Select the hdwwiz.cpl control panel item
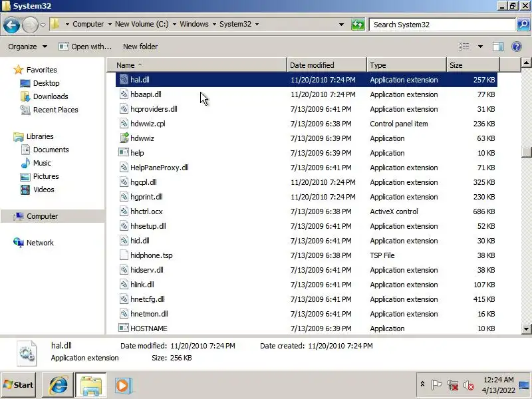Image resolution: width=532 pixels, height=399 pixels. coord(307,124)
